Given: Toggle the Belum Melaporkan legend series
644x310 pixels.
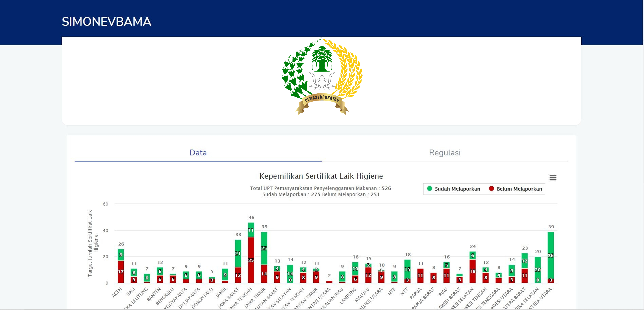Looking at the screenshot, I should (516, 189).
